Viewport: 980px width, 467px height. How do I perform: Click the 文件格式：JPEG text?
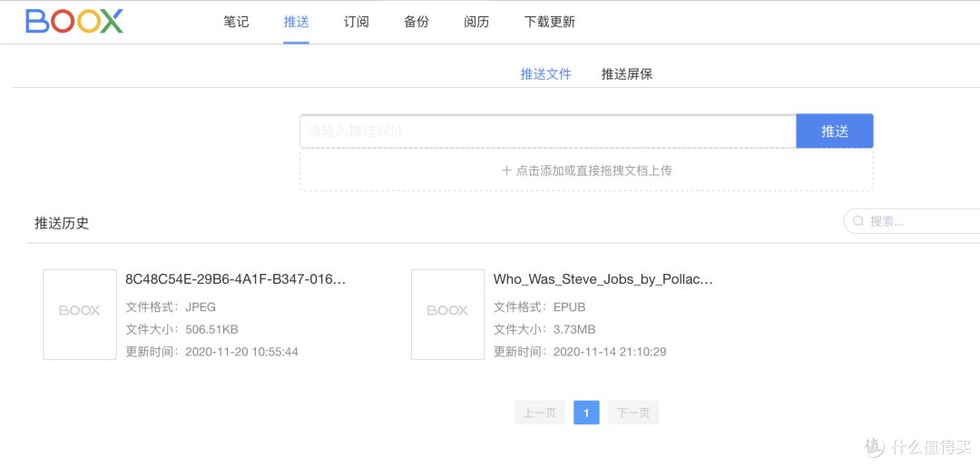click(x=171, y=307)
